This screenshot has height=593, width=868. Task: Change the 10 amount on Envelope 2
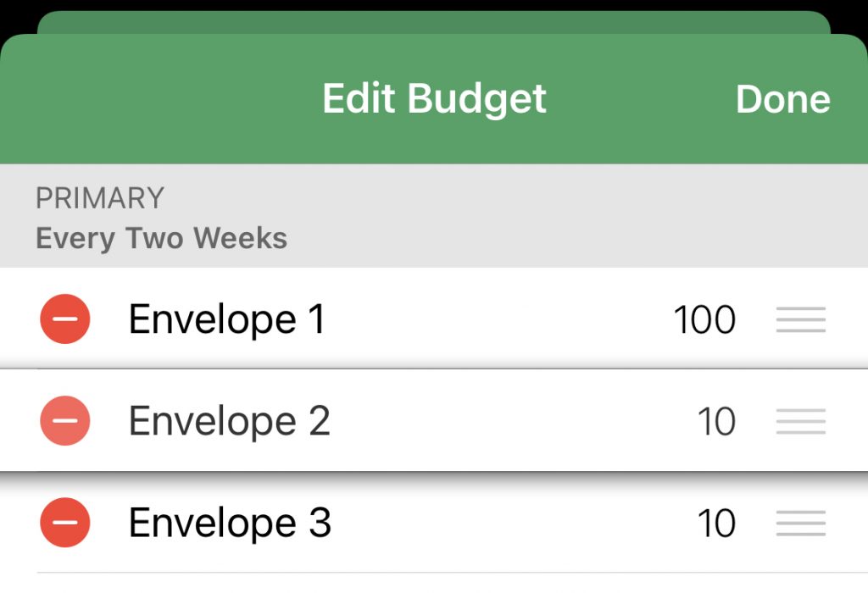(716, 422)
